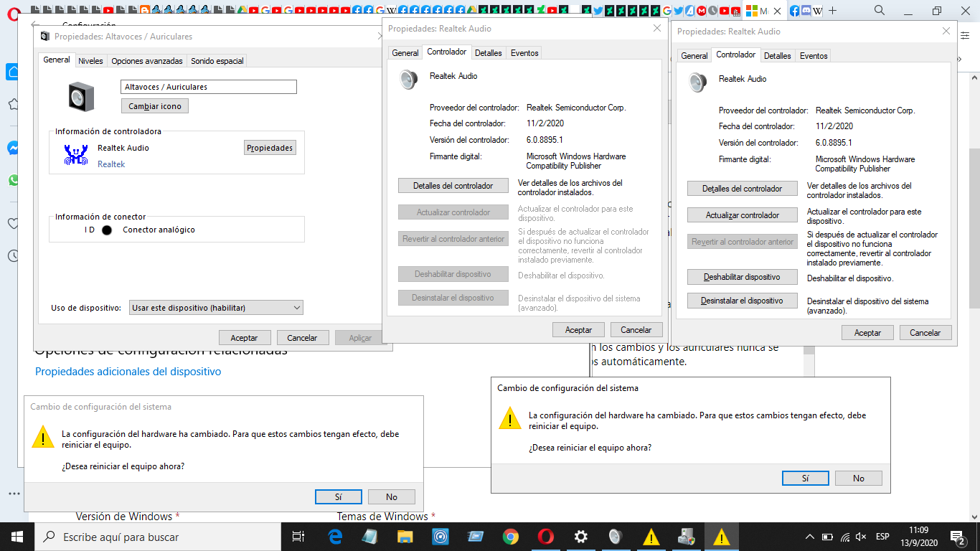Click Aceptar in middle Realtek dialog

click(579, 330)
